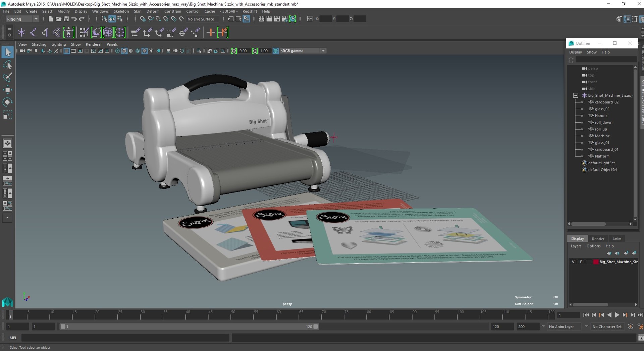644x351 pixels.
Task: Click the range slider bar
Action: [189, 326]
